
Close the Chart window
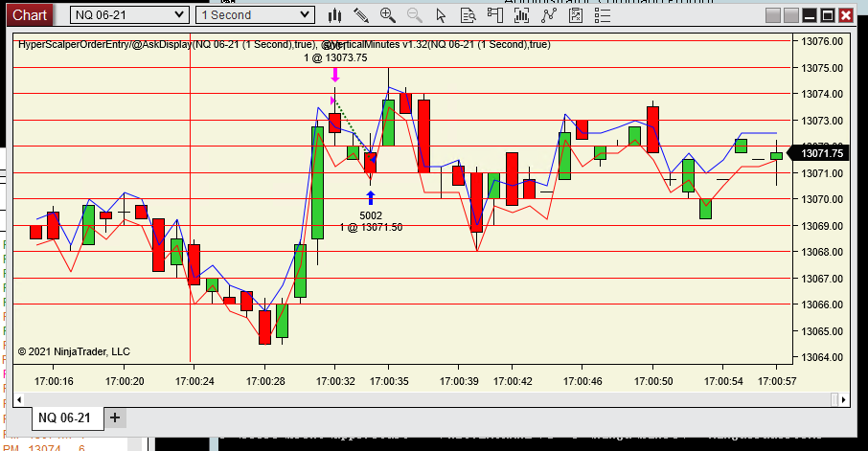[846, 15]
